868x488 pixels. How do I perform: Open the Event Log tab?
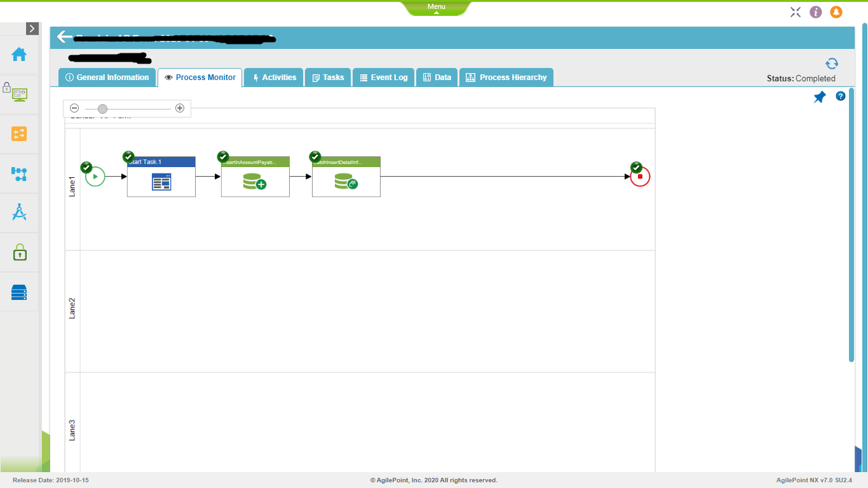384,78
